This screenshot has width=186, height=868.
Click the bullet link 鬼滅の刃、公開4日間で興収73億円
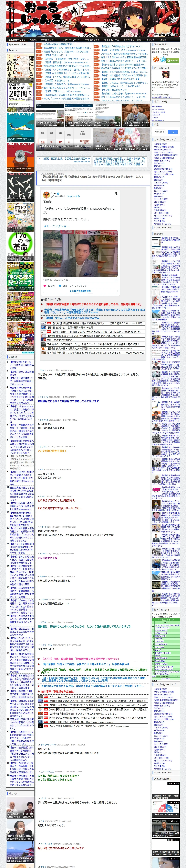click(93, 328)
